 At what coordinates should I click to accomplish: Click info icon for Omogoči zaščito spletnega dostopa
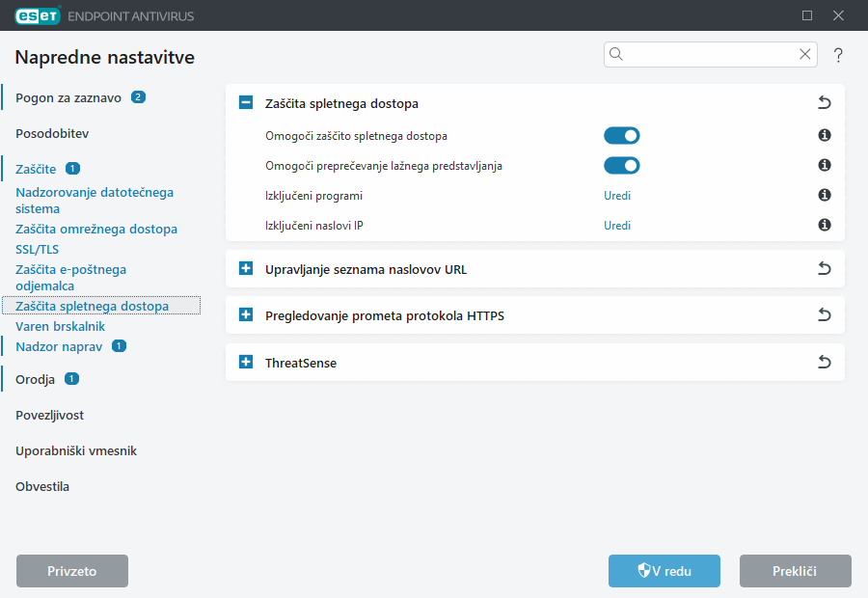pos(825,136)
